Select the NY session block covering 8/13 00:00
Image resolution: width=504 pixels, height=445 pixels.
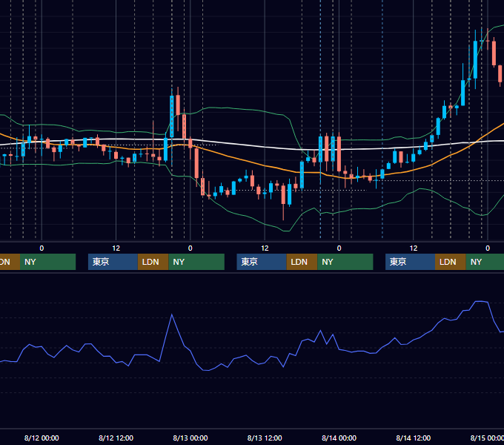[x=196, y=262]
